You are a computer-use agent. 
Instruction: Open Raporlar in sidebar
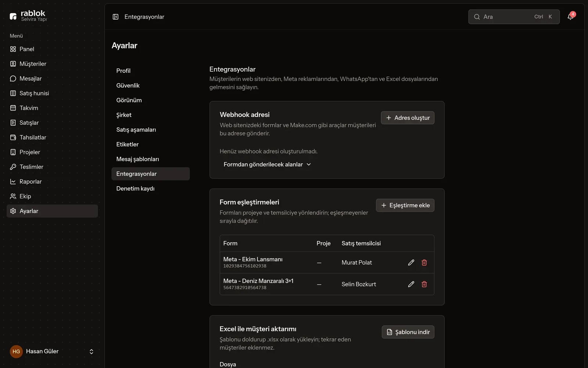(x=52, y=181)
